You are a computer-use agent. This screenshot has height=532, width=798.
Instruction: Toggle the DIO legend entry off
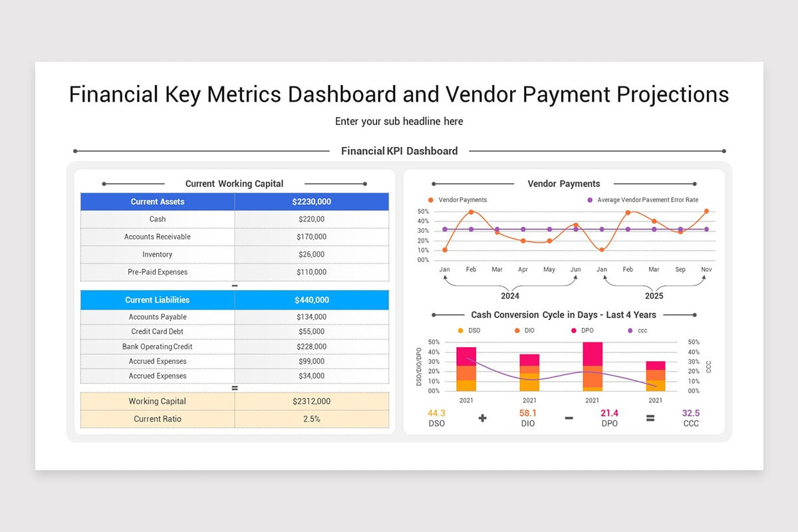[x=529, y=329]
